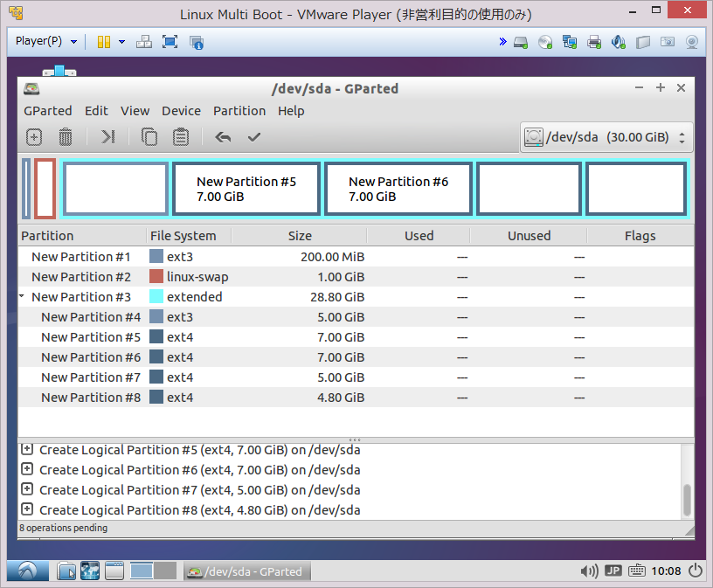Click the New partition toolbar icon
Image resolution: width=713 pixels, height=588 pixels.
tap(34, 137)
